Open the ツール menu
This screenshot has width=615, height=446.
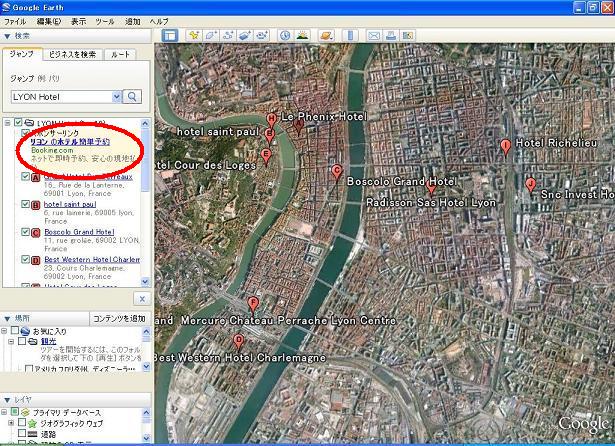tap(105, 22)
